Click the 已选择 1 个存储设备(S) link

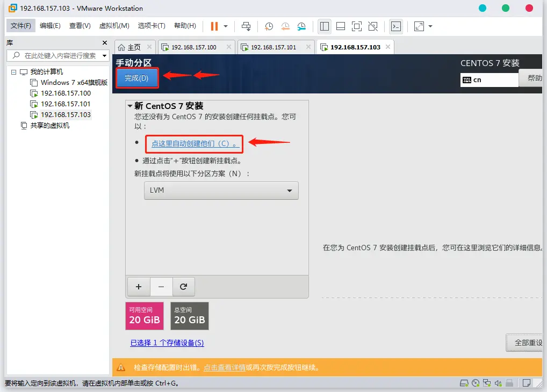pyautogui.click(x=167, y=343)
